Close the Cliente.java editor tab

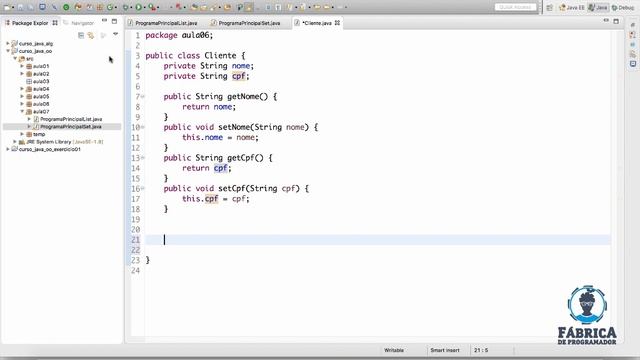[x=337, y=23]
